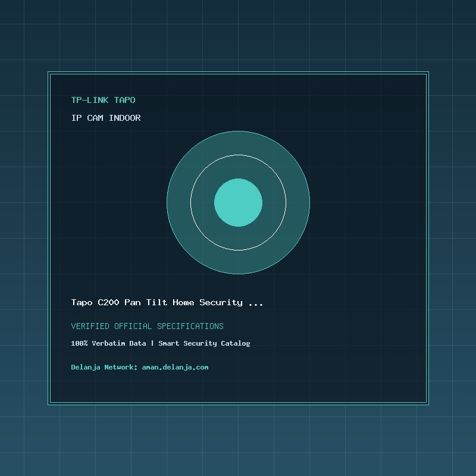
Task: Select the TP-LINK TAPO brand label
Action: tap(103, 100)
